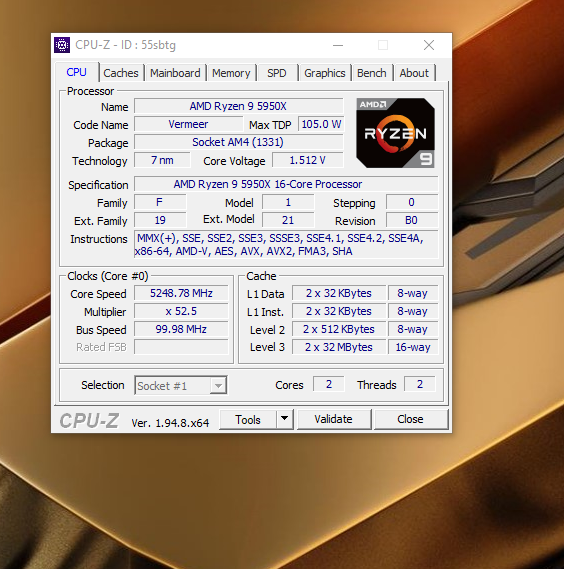Click the Revision value B0
Screen dimensions: 564x569
point(412,220)
